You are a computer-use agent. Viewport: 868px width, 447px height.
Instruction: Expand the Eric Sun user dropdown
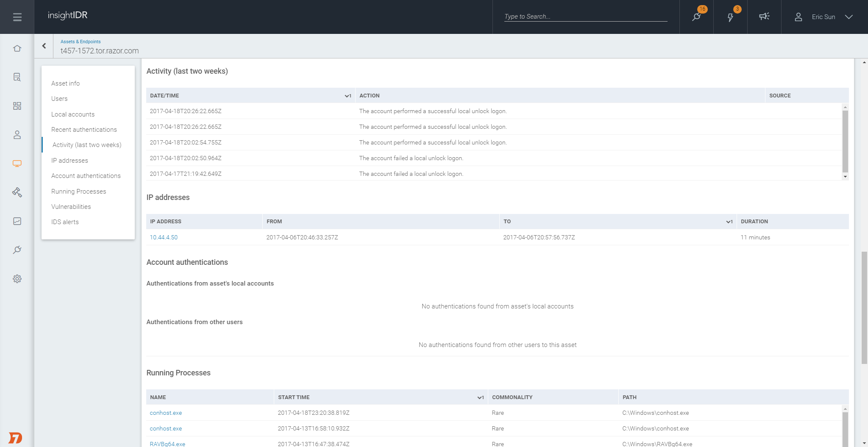(x=849, y=17)
